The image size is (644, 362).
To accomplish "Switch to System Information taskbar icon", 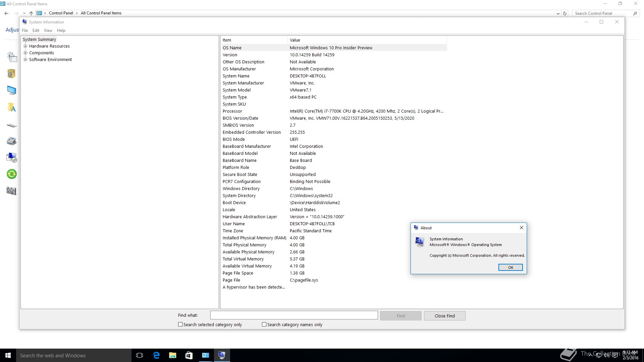I will coord(222,355).
